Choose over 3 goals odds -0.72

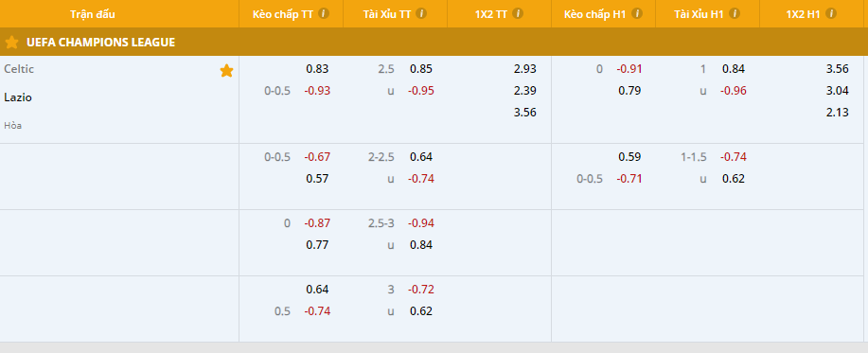tap(421, 290)
